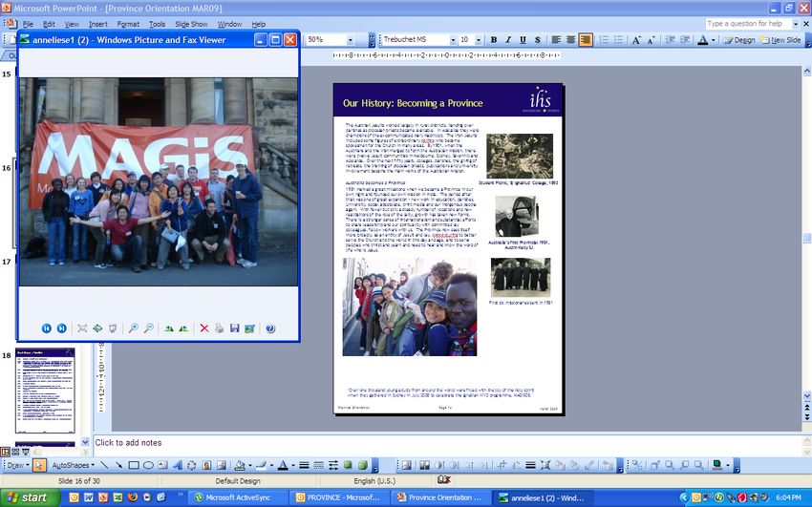
Task: Select the Line drawing tool
Action: 104,465
